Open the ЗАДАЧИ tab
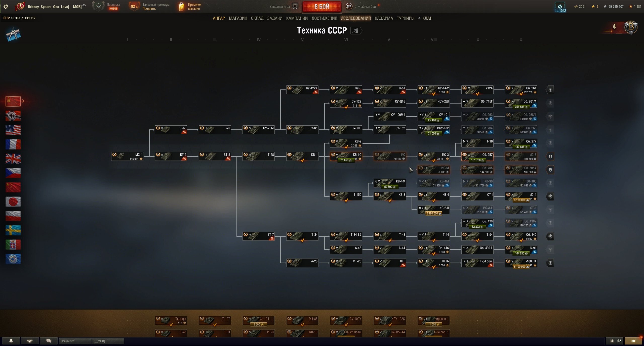This screenshot has width=644, height=346. (275, 18)
